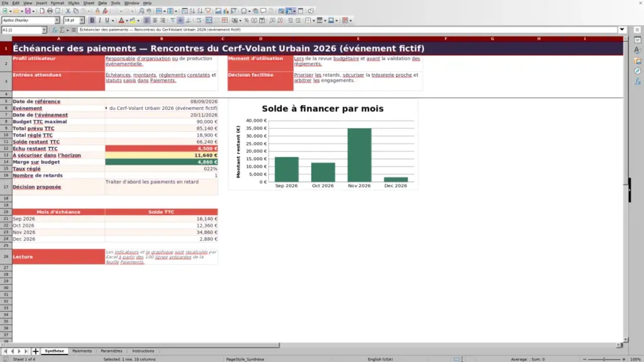
Task: Add a new sheet with plus button
Action: tap(35, 351)
